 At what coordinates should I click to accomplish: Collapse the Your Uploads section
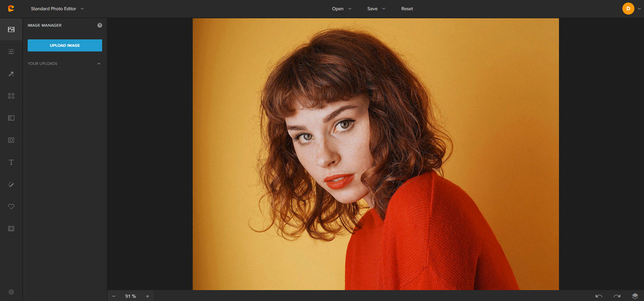(99, 64)
